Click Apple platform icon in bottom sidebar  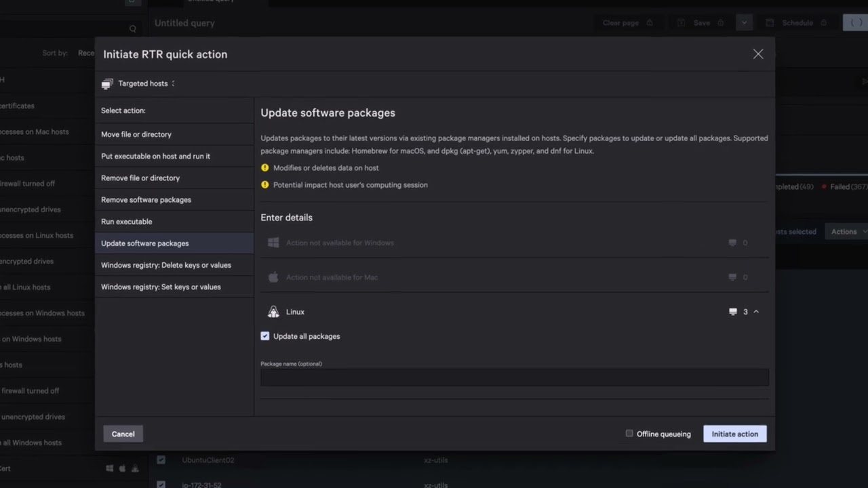[x=123, y=468]
